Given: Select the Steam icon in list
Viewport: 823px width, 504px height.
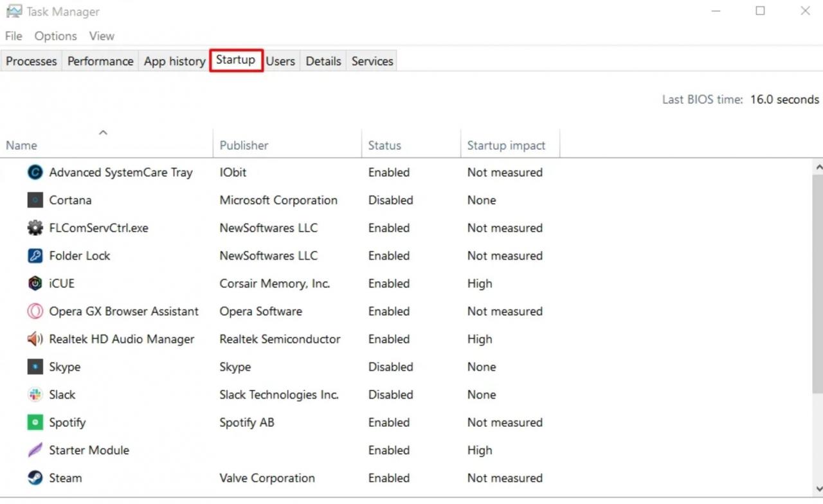Looking at the screenshot, I should click(x=35, y=478).
